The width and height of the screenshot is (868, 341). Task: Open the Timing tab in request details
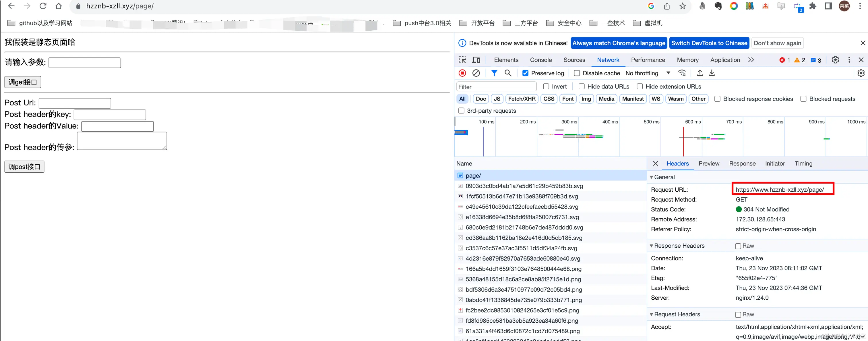pos(803,163)
